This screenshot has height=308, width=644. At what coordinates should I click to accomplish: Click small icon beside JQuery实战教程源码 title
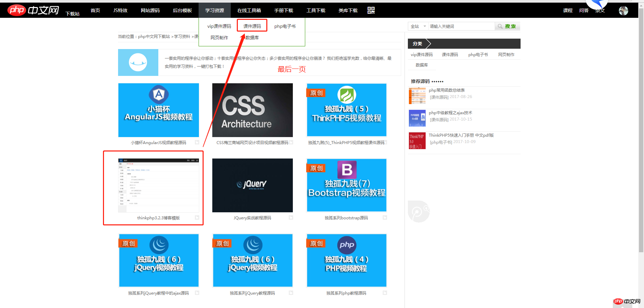(x=291, y=218)
